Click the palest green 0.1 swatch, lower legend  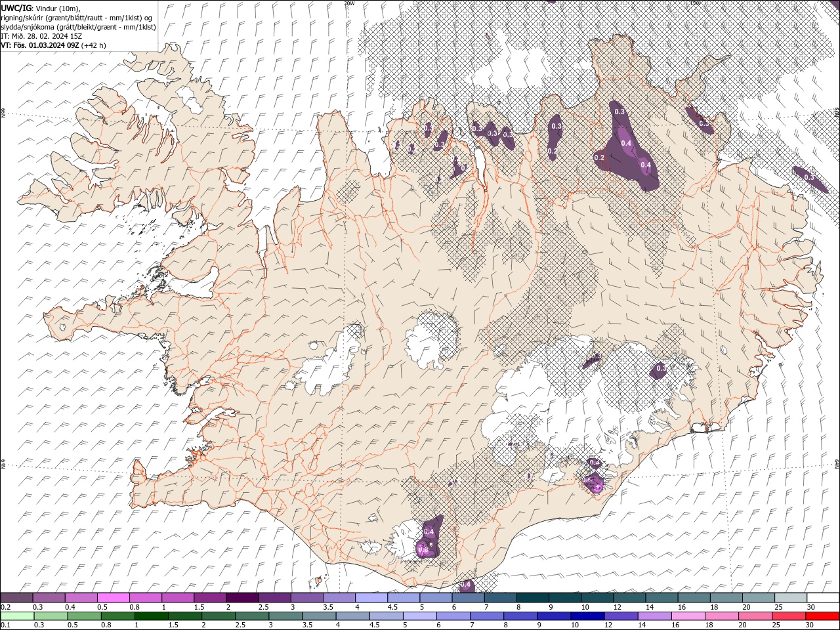point(18,616)
